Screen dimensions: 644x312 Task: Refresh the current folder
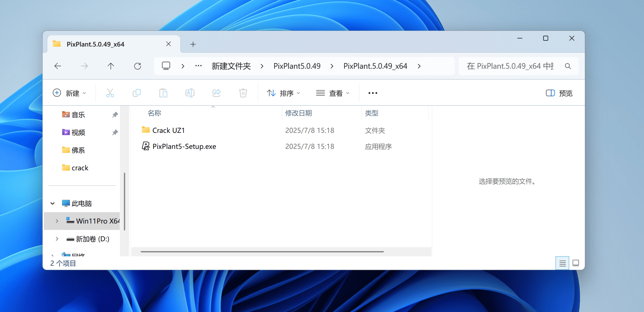[x=137, y=66]
